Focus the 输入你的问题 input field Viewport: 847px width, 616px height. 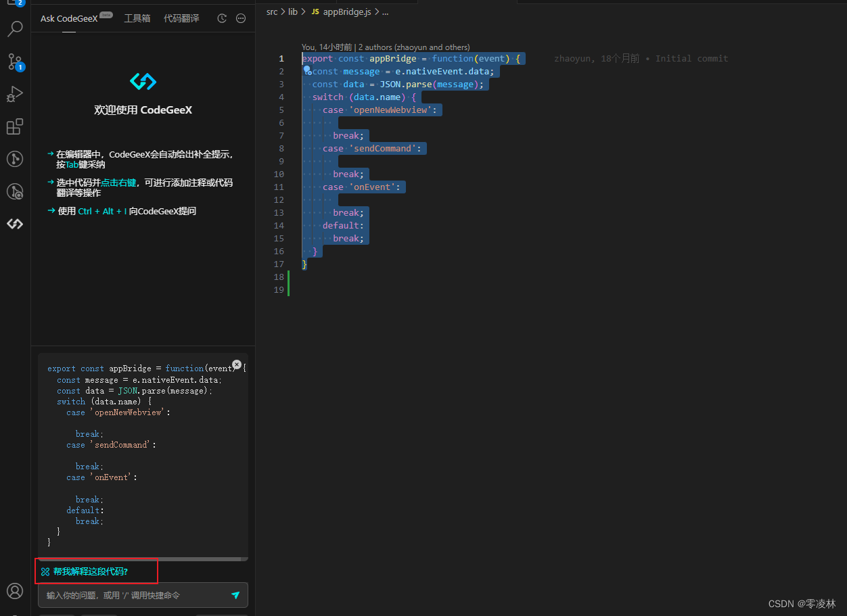click(143, 595)
